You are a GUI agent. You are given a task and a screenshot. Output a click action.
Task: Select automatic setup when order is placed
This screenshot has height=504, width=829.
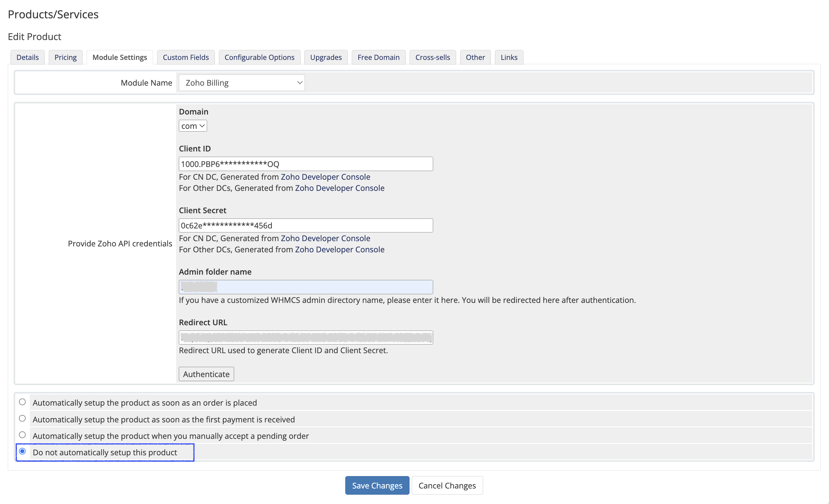[x=22, y=402]
